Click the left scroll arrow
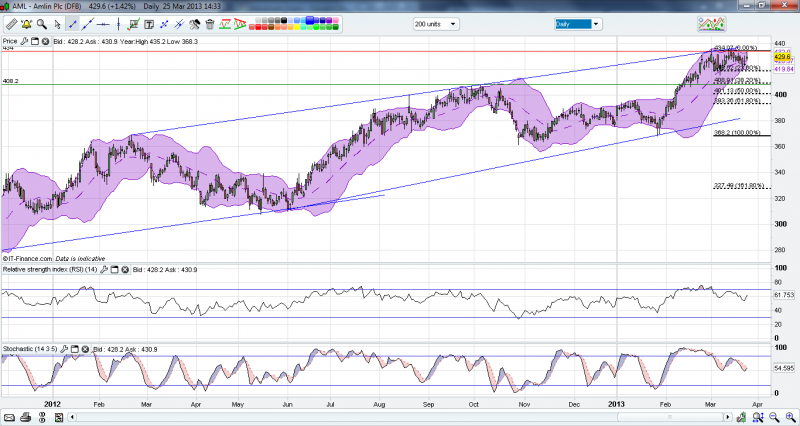 [72, 417]
